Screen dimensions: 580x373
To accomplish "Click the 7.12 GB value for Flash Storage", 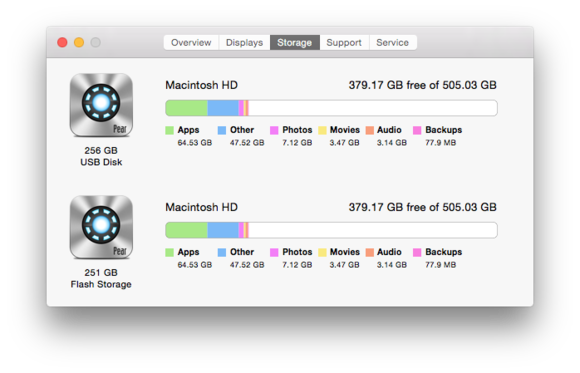I will 297,265.
